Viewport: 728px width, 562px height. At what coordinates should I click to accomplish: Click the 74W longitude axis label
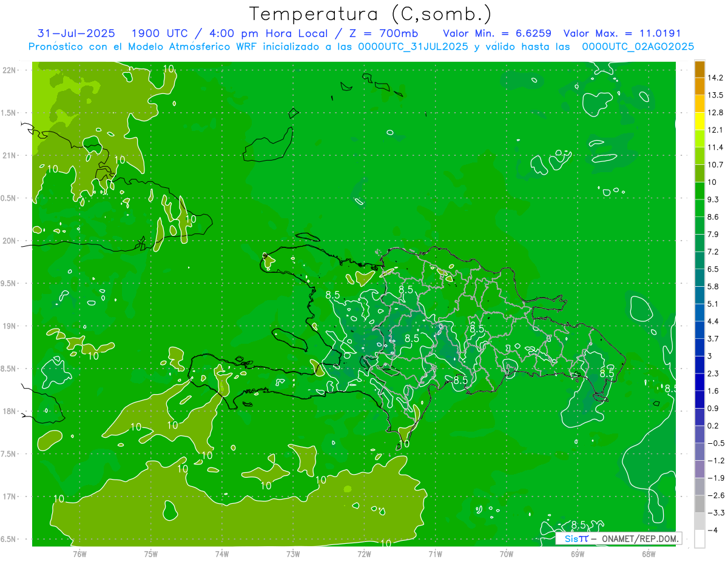222,554
